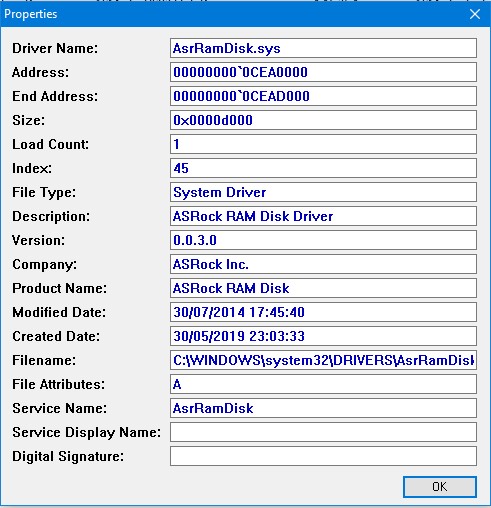Click the Created Date field
491x508 pixels.
[x=323, y=336]
